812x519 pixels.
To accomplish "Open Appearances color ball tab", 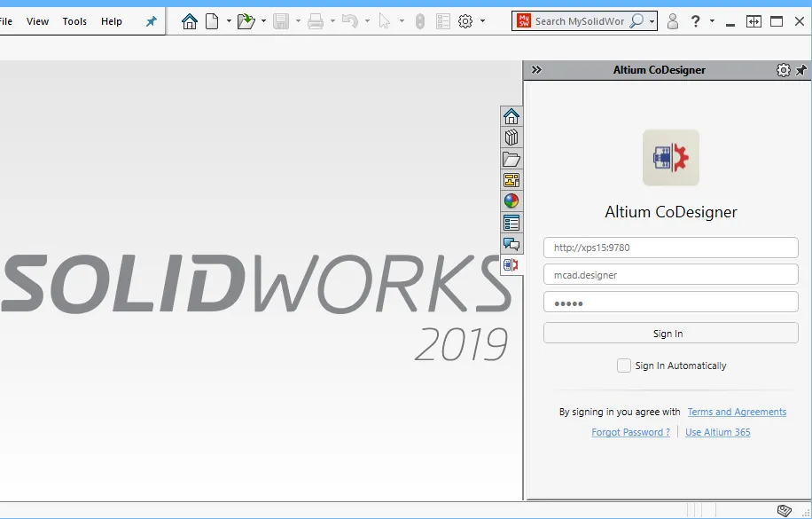I will tap(511, 201).
